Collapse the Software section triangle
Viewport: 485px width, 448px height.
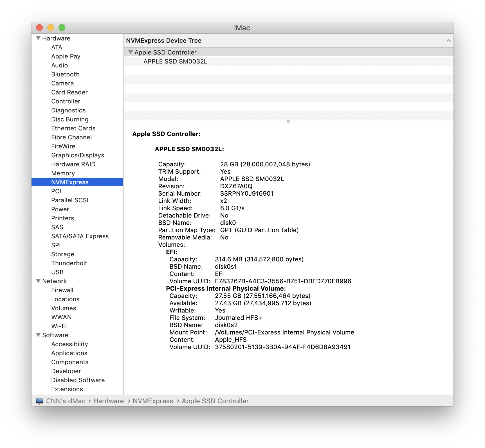[38, 335]
